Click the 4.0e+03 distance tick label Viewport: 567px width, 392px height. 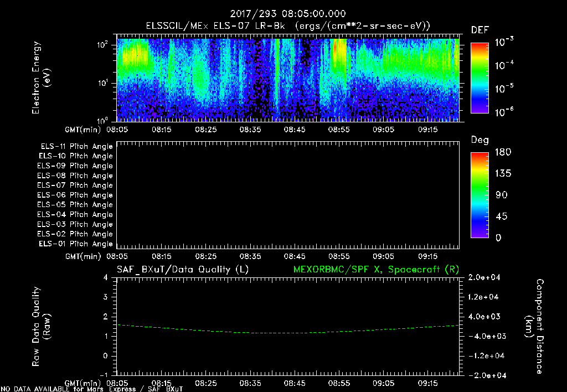(484, 316)
